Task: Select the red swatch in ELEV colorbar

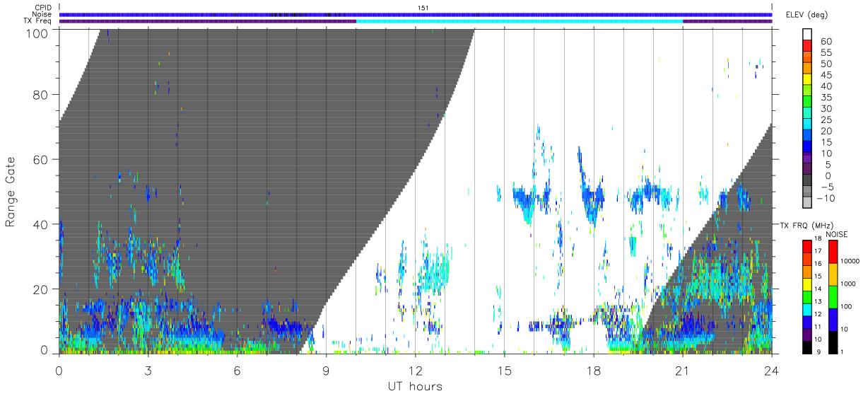Action: coord(808,46)
